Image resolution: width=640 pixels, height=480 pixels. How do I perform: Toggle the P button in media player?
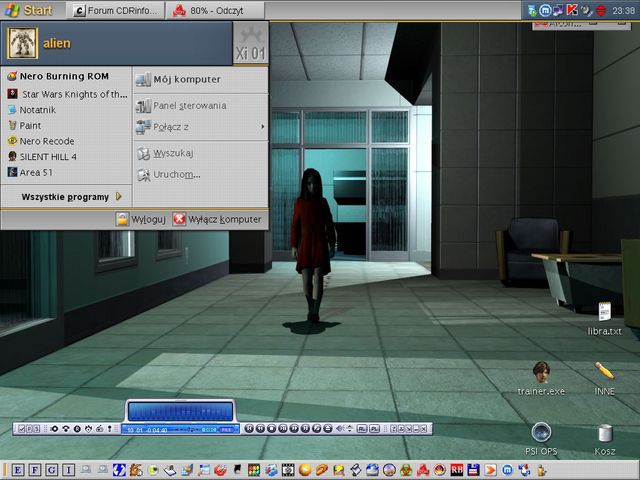pyautogui.click(x=29, y=429)
